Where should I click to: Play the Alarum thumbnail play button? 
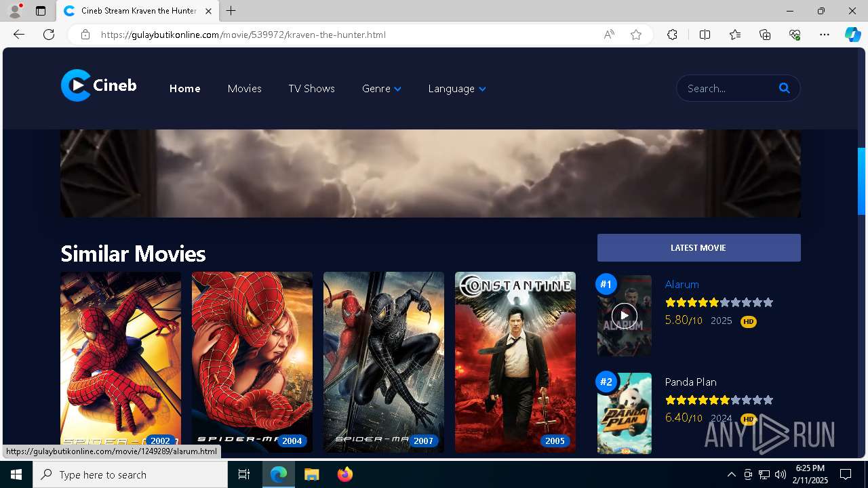[624, 315]
